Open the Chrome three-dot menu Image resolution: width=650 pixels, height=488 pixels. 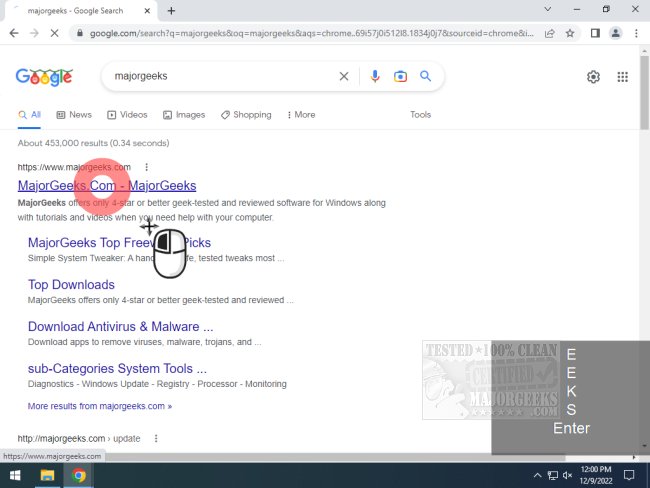636,33
